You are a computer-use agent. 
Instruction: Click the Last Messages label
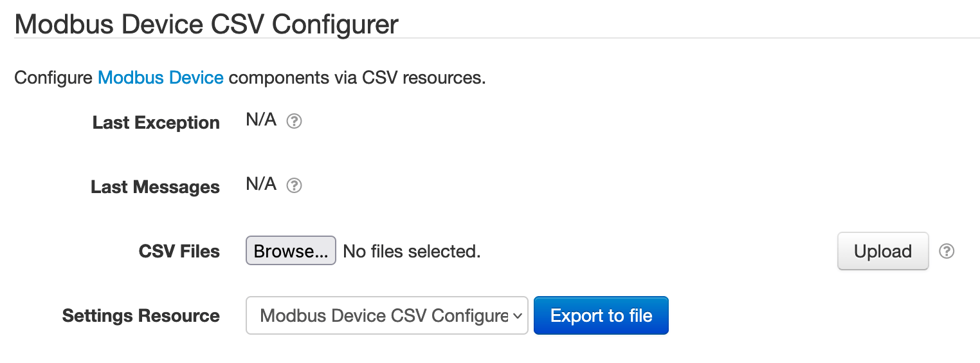155,187
